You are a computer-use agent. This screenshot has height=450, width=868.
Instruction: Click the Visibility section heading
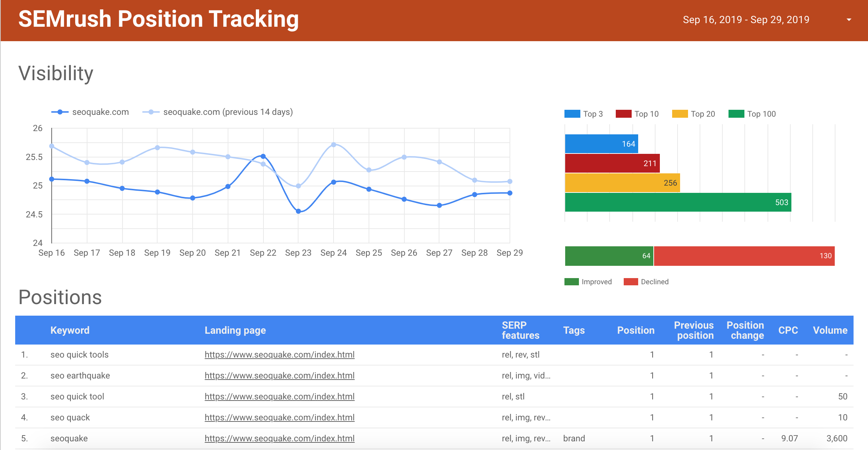(x=56, y=73)
